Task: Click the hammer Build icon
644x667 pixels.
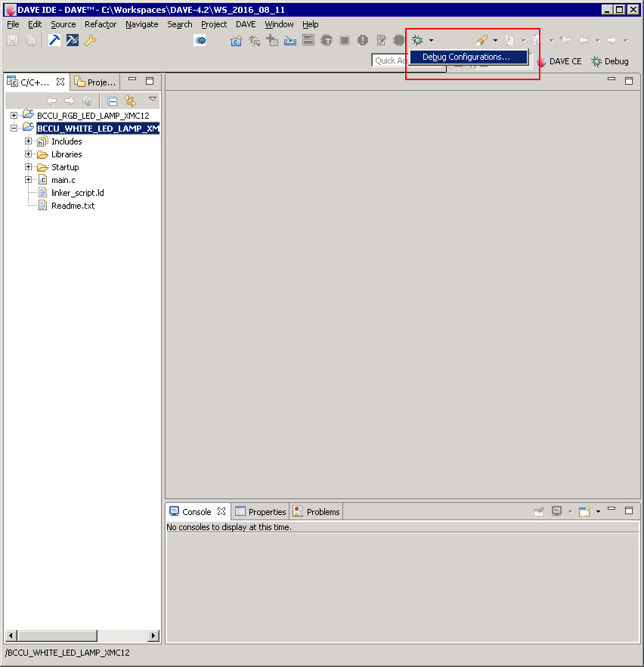Action: point(54,40)
